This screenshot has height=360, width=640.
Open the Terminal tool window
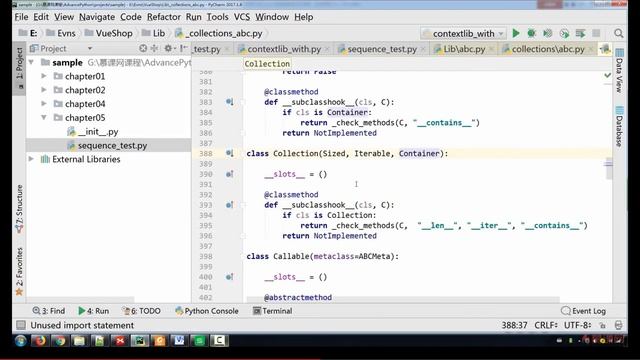point(272,311)
